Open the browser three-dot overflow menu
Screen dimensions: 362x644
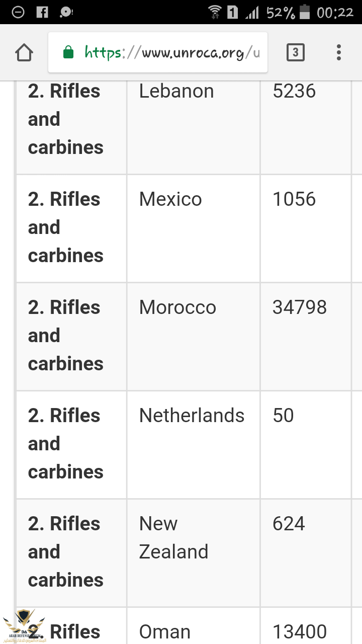[339, 52]
